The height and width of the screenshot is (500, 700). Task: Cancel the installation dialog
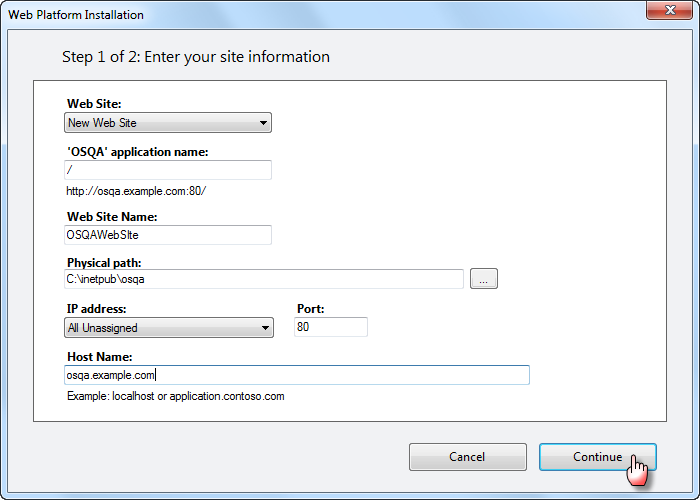click(x=468, y=457)
